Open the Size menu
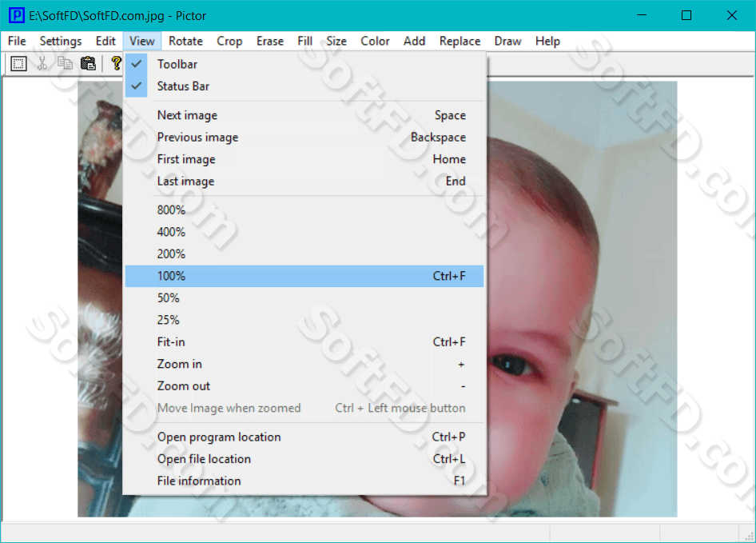Image resolution: width=756 pixels, height=543 pixels. tap(336, 41)
